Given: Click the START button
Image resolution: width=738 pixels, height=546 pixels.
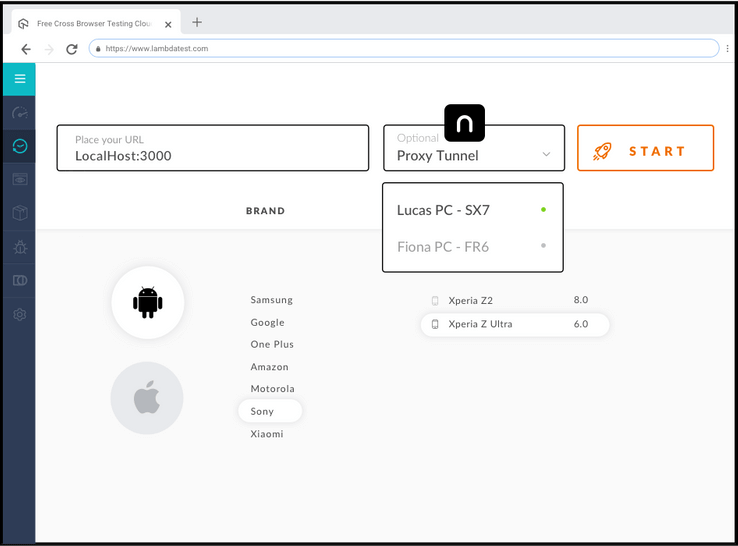Looking at the screenshot, I should 645,149.
